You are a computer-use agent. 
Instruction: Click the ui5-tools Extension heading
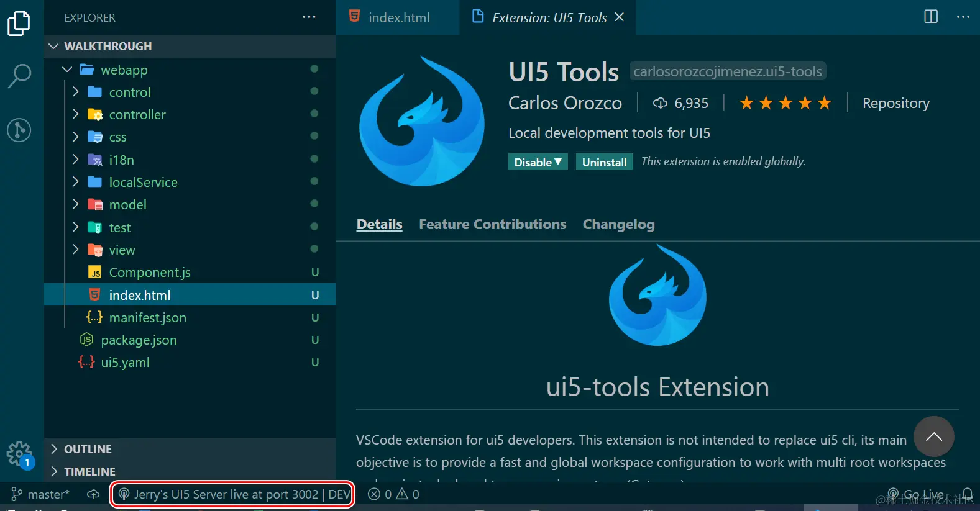[x=657, y=387]
